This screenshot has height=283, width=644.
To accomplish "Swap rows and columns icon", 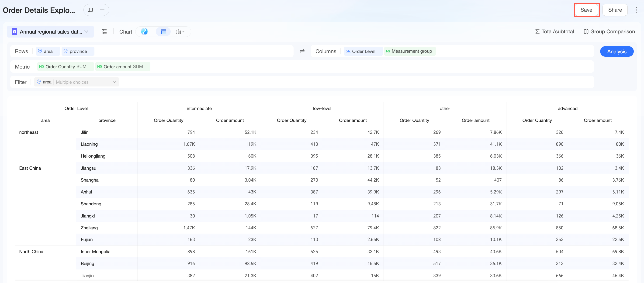I will tap(302, 51).
